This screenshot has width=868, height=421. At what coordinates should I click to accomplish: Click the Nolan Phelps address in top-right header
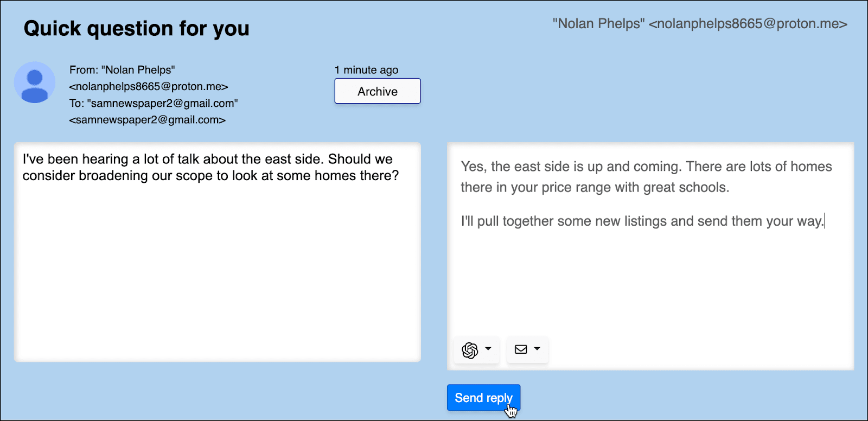pos(700,24)
